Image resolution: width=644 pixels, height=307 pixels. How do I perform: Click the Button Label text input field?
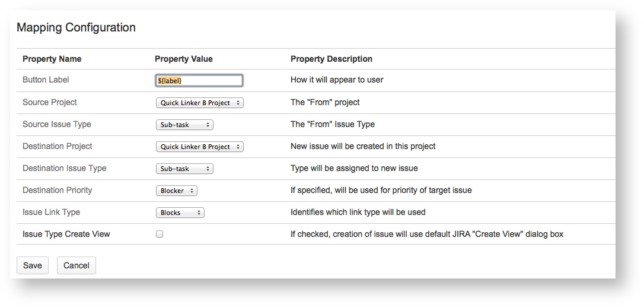point(199,81)
